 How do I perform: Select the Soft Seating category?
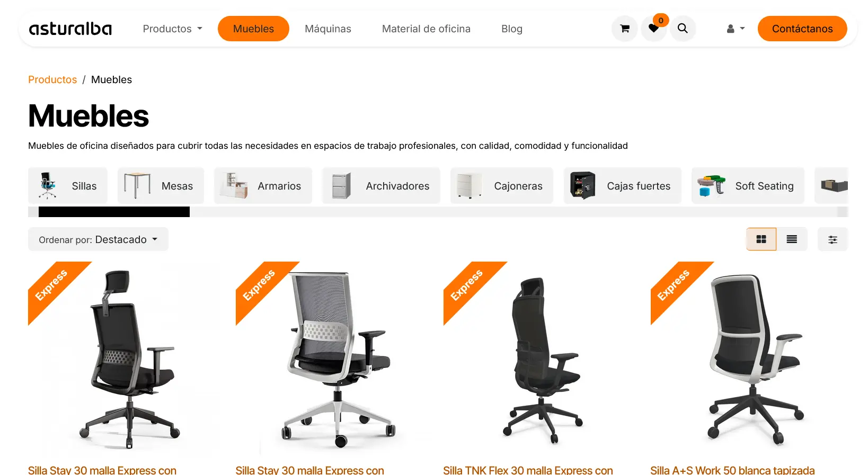pos(748,186)
